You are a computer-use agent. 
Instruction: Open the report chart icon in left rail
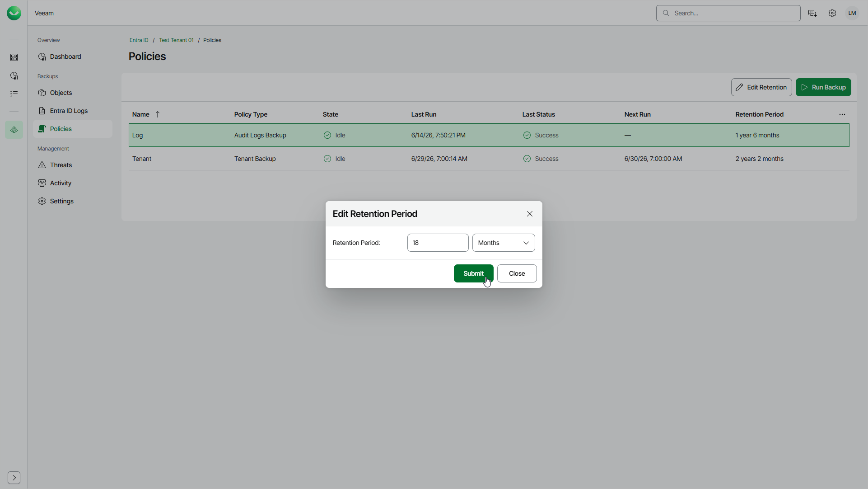click(14, 75)
